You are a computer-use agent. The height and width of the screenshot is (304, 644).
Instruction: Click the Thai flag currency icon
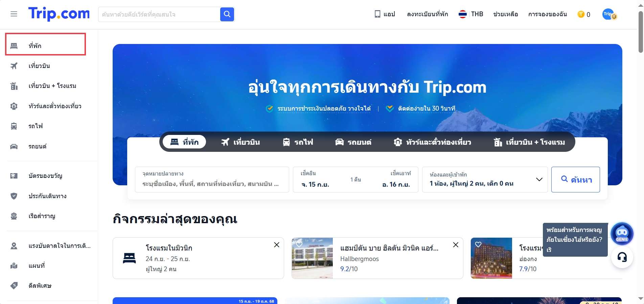point(462,14)
